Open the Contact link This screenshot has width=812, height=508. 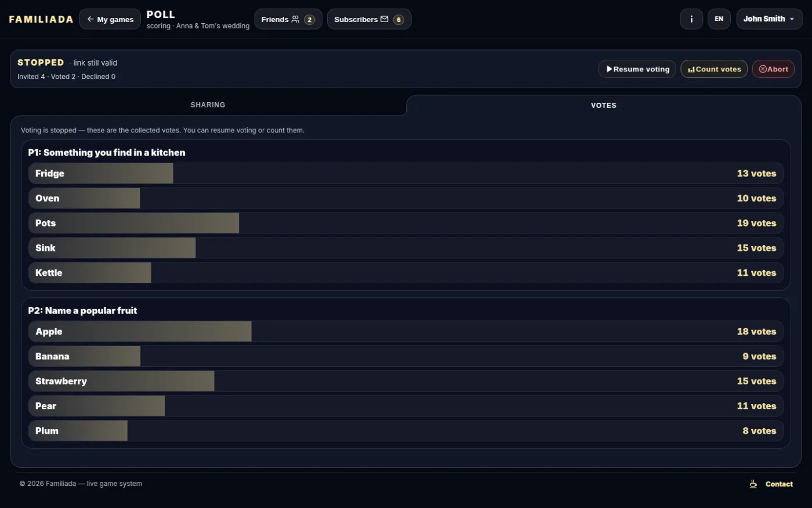click(779, 484)
